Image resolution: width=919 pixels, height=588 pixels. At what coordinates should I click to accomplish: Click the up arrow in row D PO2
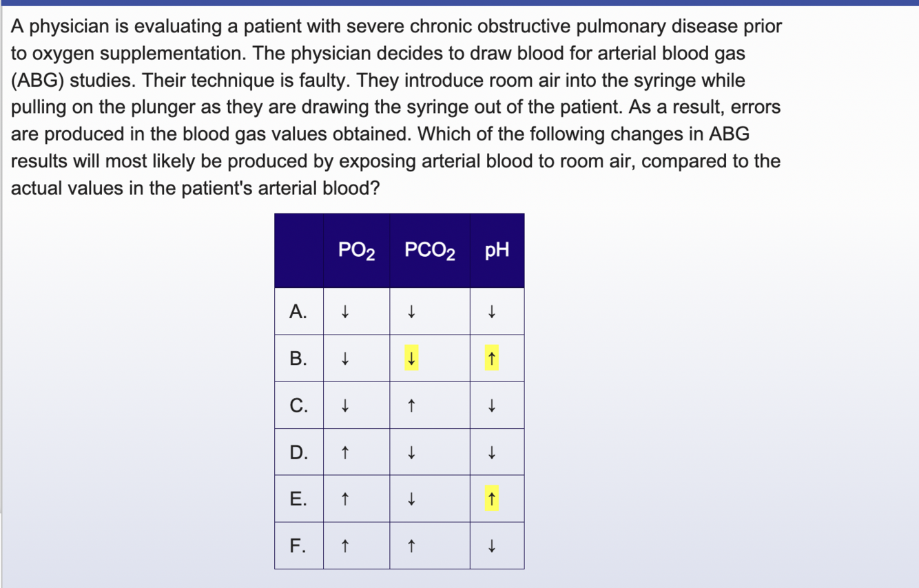pyautogui.click(x=344, y=452)
